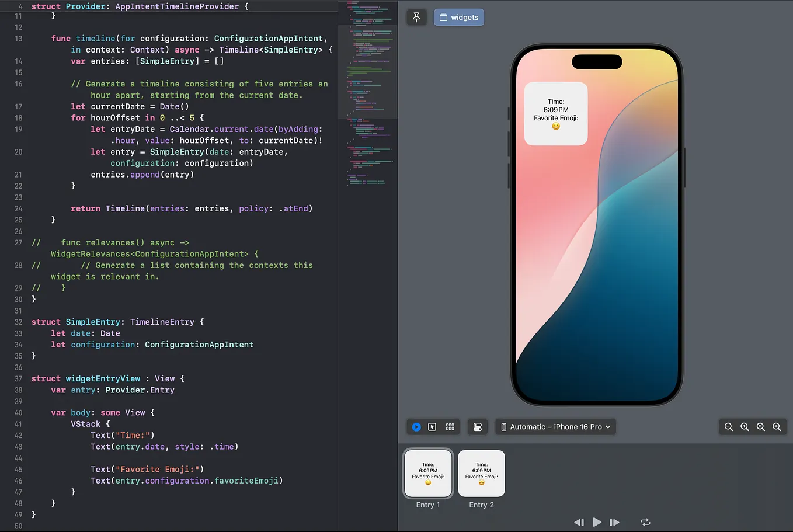793x532 pixels.
Task: Switch to selectable preview mode
Action: click(x=433, y=426)
